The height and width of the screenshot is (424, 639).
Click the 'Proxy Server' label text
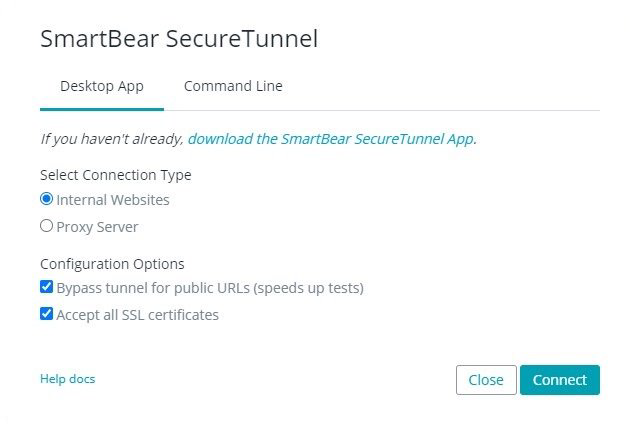tap(97, 227)
